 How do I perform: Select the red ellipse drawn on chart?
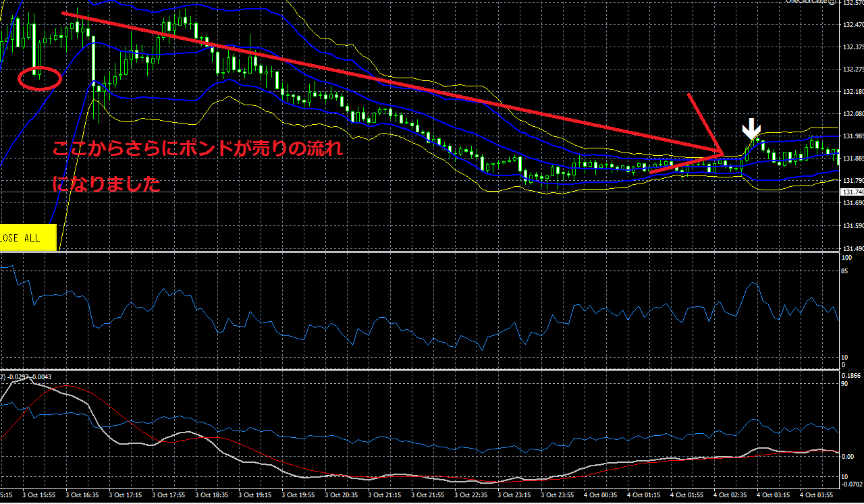click(40, 78)
